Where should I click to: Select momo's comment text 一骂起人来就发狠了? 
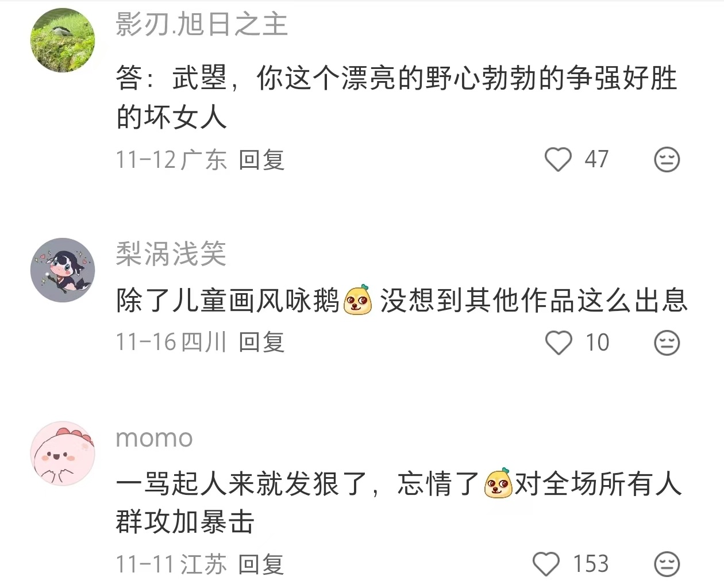[x=241, y=483]
